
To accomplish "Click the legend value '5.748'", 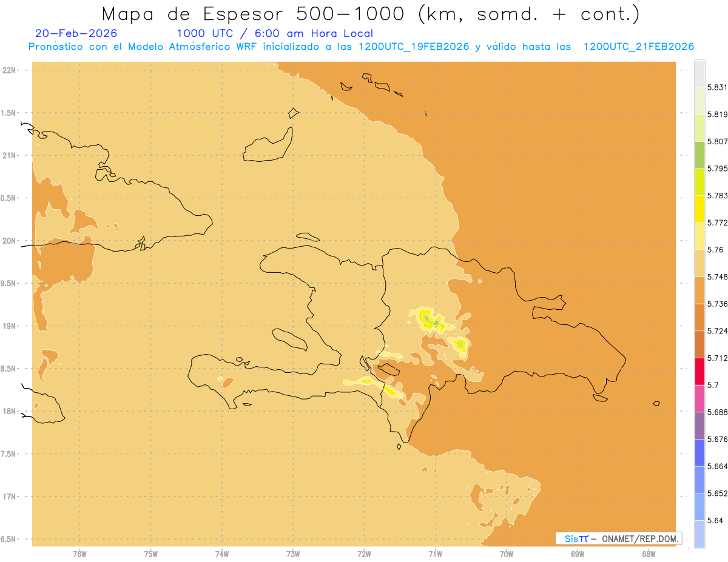I will [x=717, y=277].
